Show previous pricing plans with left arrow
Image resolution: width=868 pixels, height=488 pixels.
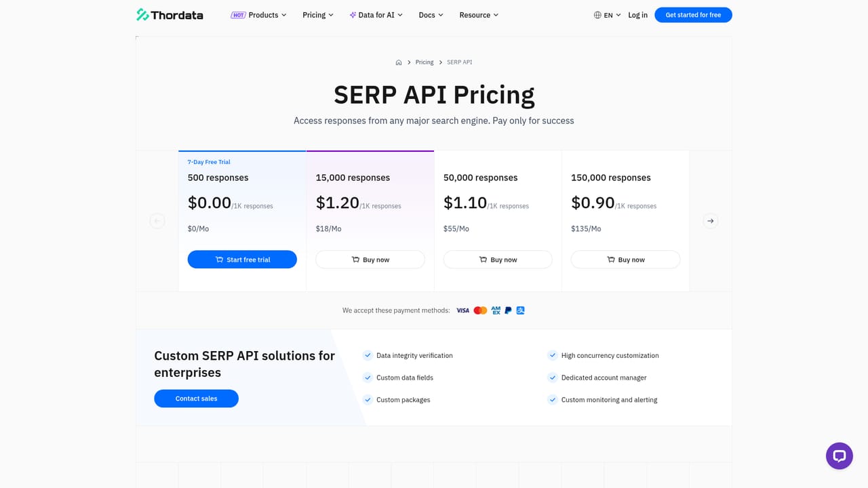tap(157, 221)
